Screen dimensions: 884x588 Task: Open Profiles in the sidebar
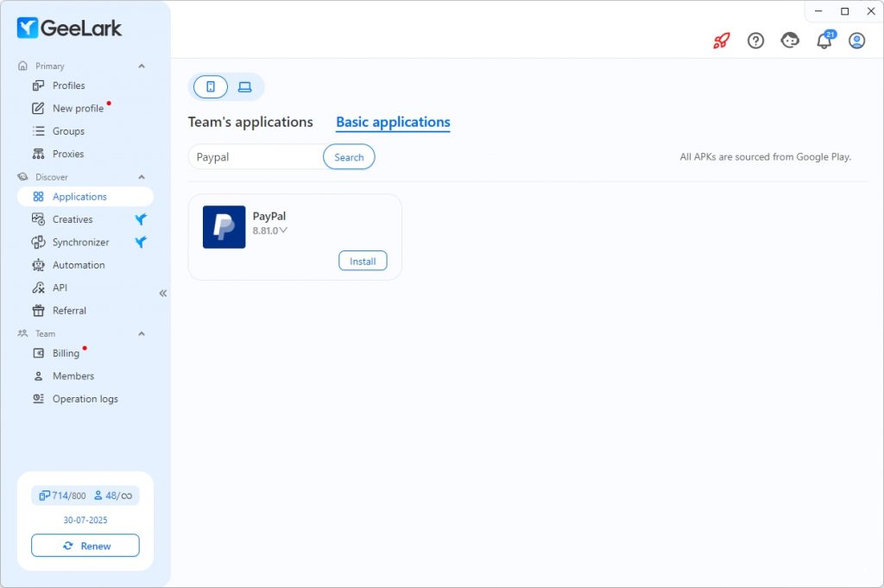[85, 85]
